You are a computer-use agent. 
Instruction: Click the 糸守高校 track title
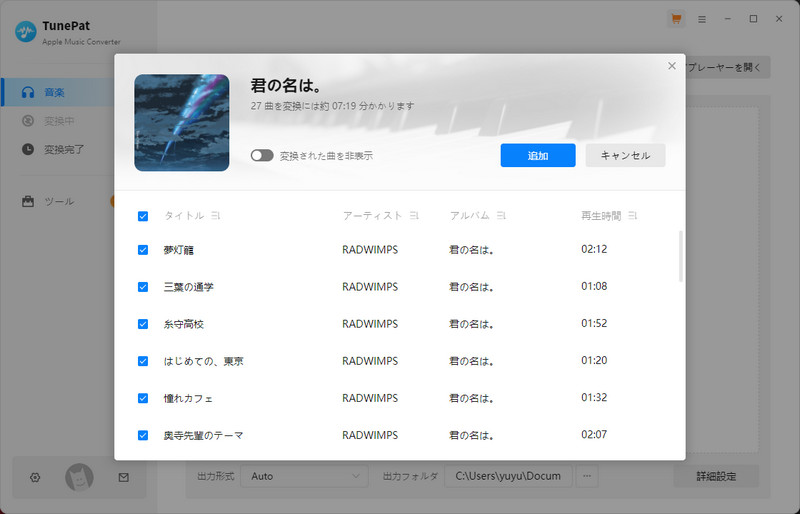[184, 324]
